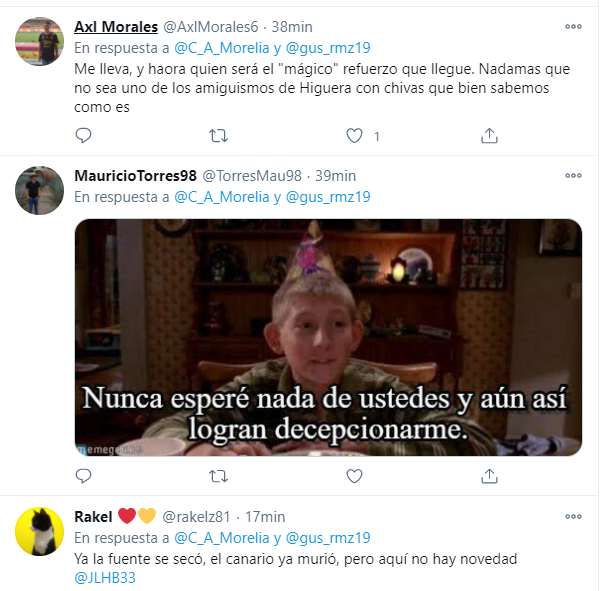The image size is (606, 591).
Task: Like MauricioTorres98's meme tweet
Action: pyautogui.click(x=354, y=476)
